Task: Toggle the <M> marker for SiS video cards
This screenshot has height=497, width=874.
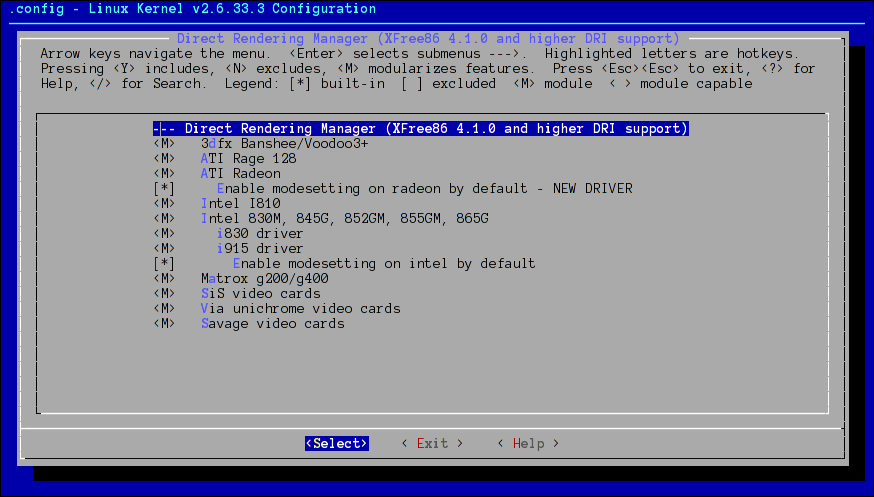Action: [164, 294]
